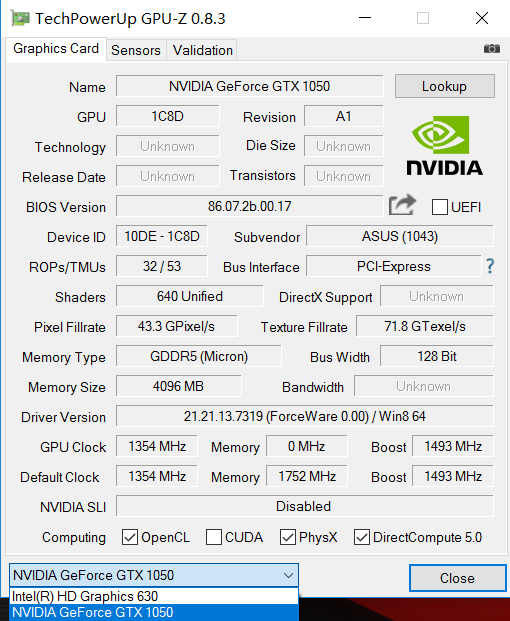Open the Validation tab
The image size is (510, 621).
(203, 50)
